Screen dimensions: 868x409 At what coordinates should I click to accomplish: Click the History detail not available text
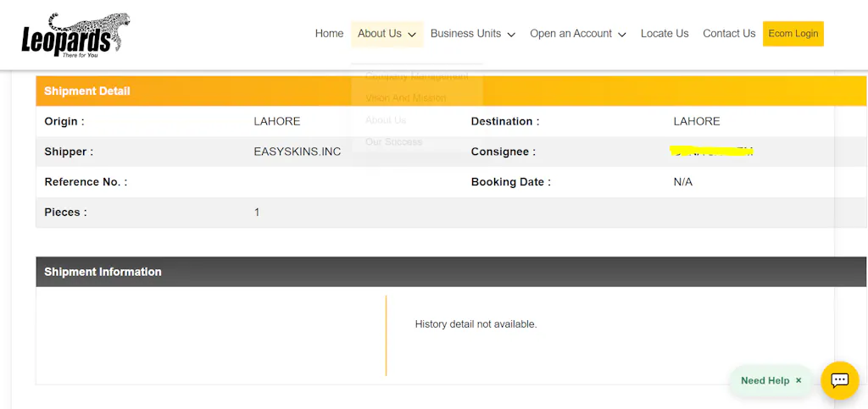pos(476,324)
